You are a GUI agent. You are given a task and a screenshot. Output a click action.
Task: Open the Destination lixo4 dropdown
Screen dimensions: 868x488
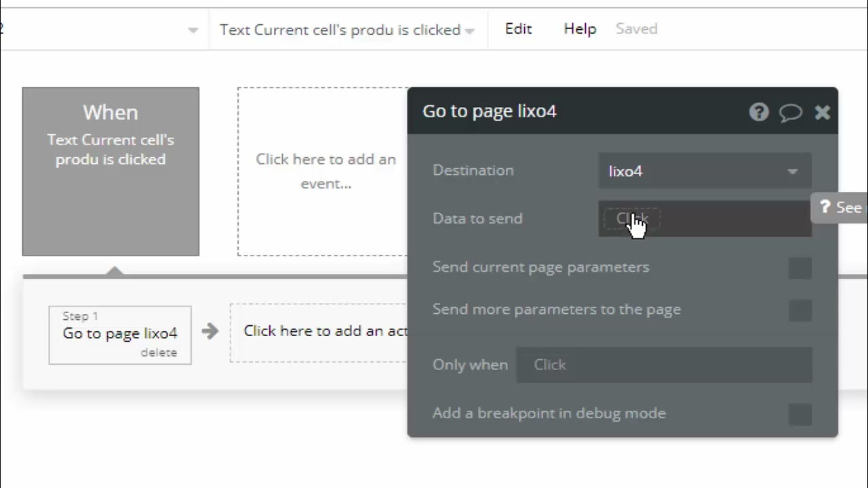[705, 171]
